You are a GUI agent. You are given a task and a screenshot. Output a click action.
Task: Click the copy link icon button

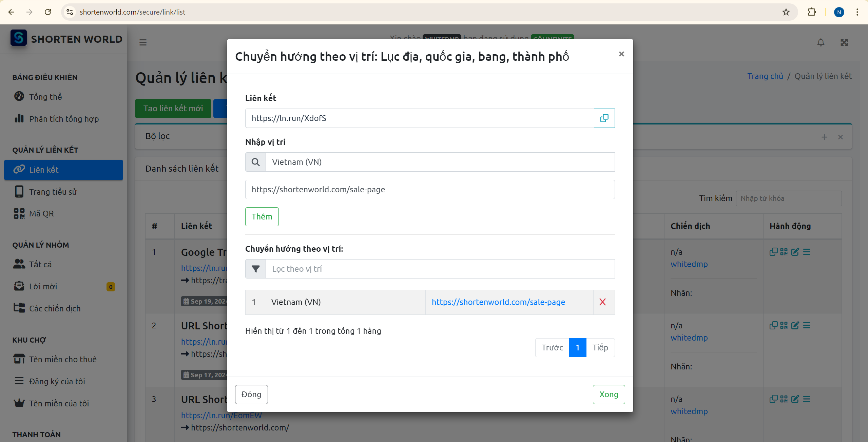pos(604,118)
